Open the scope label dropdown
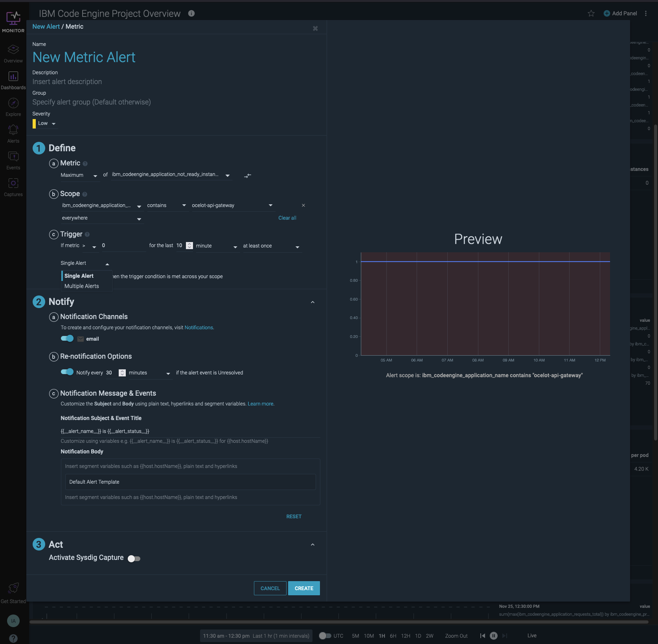This screenshot has width=658, height=644. [102, 205]
